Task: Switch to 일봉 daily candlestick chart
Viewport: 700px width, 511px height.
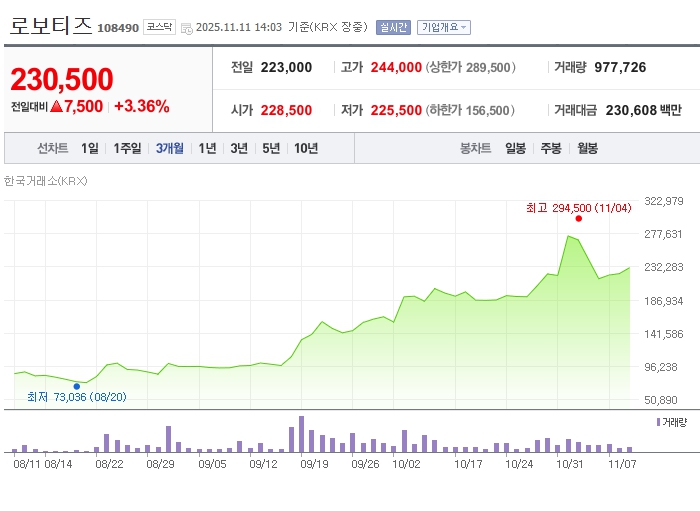Action: 515,148
